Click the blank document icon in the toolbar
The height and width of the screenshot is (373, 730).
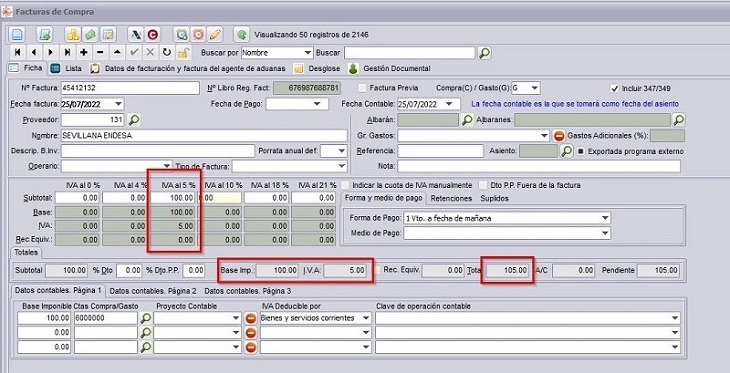tap(17, 34)
